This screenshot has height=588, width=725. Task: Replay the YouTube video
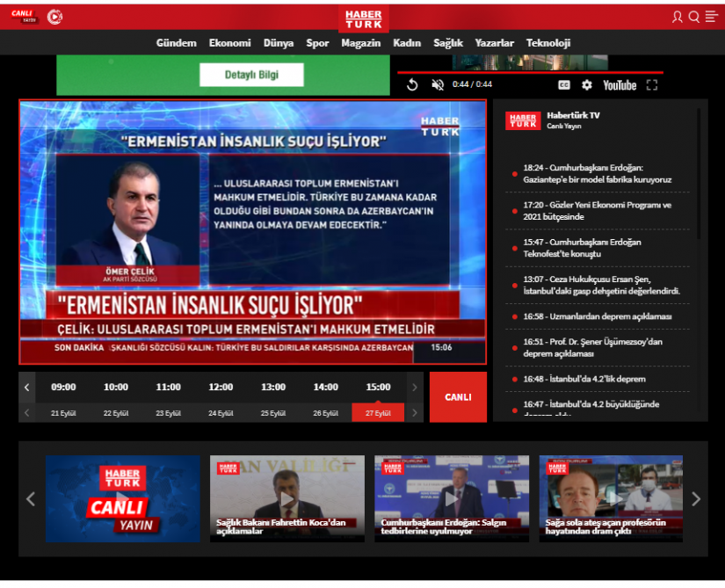point(412,84)
